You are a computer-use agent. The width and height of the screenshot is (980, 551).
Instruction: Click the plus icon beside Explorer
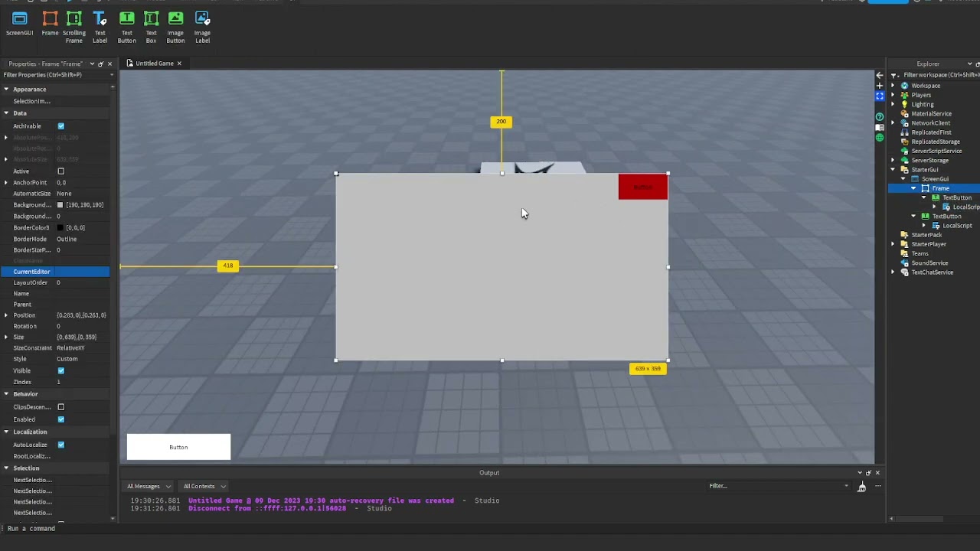coord(879,86)
